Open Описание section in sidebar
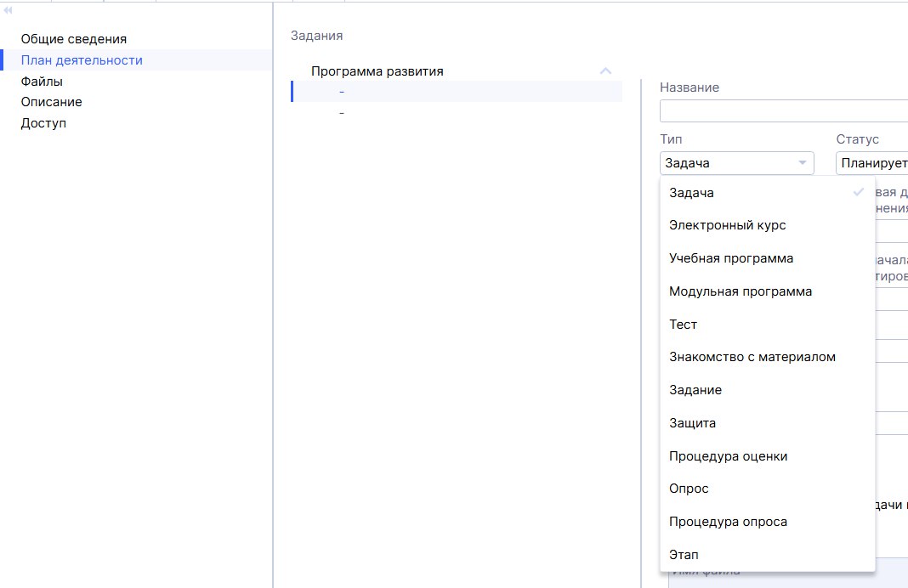The height and width of the screenshot is (588, 908). coord(52,102)
